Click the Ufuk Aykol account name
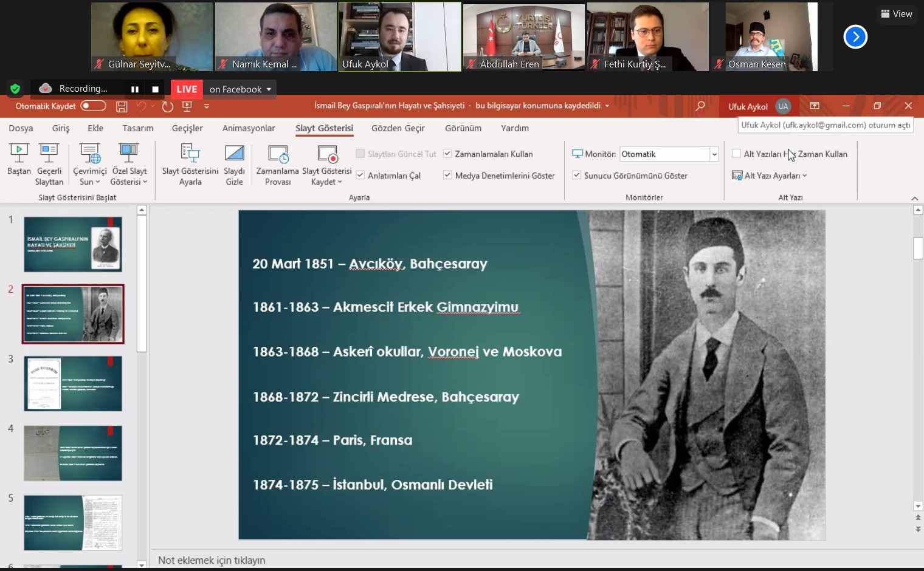 [748, 106]
